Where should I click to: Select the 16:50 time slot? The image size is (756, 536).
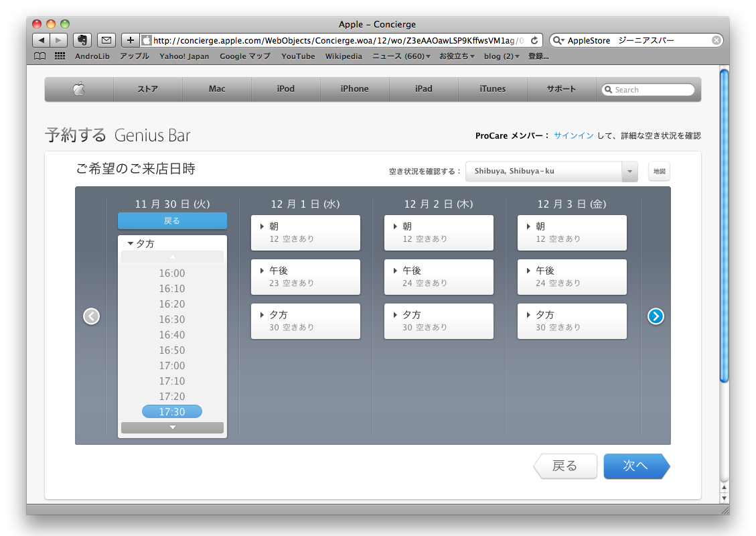point(172,350)
